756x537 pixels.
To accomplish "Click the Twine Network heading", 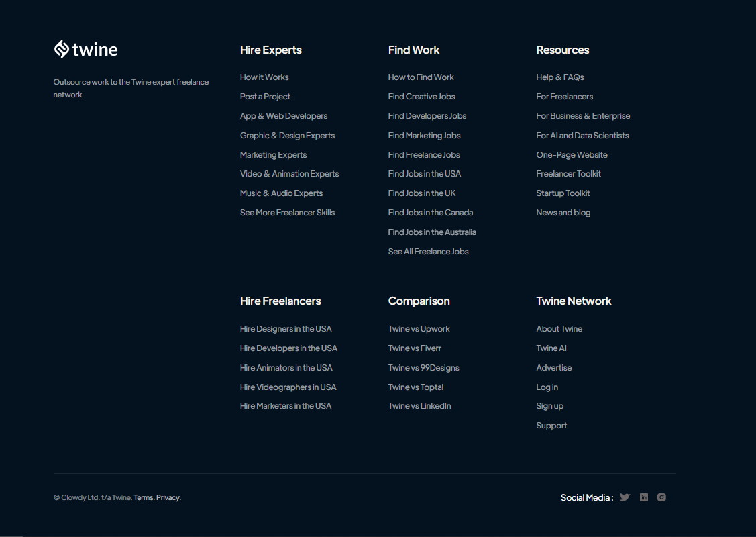I will coord(574,301).
